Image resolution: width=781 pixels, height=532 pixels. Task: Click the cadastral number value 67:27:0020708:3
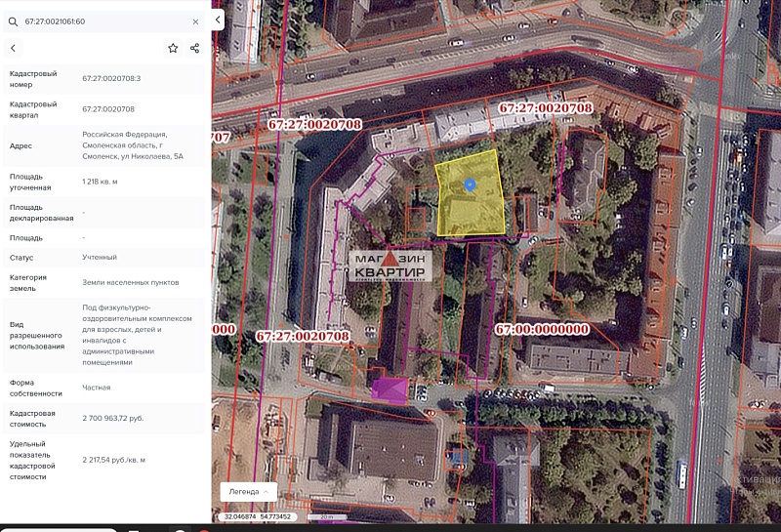point(111,78)
